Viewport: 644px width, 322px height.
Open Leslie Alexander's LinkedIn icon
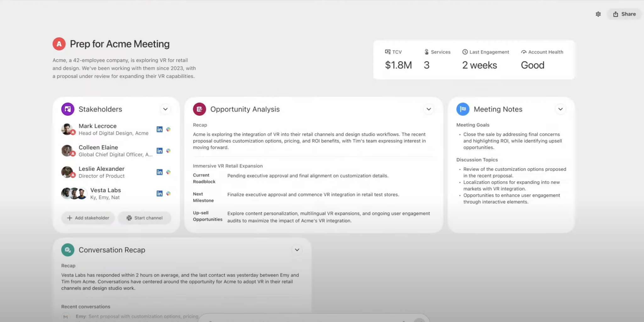click(160, 172)
